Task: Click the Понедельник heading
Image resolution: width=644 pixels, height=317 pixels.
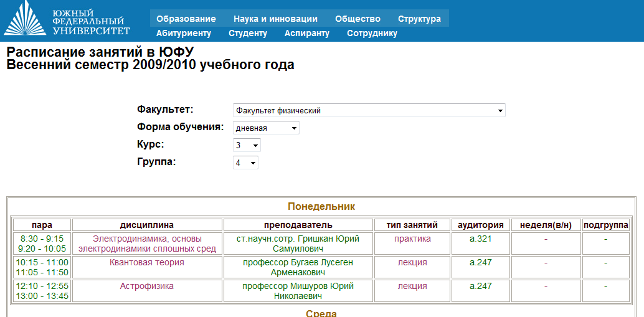Action: (x=321, y=206)
